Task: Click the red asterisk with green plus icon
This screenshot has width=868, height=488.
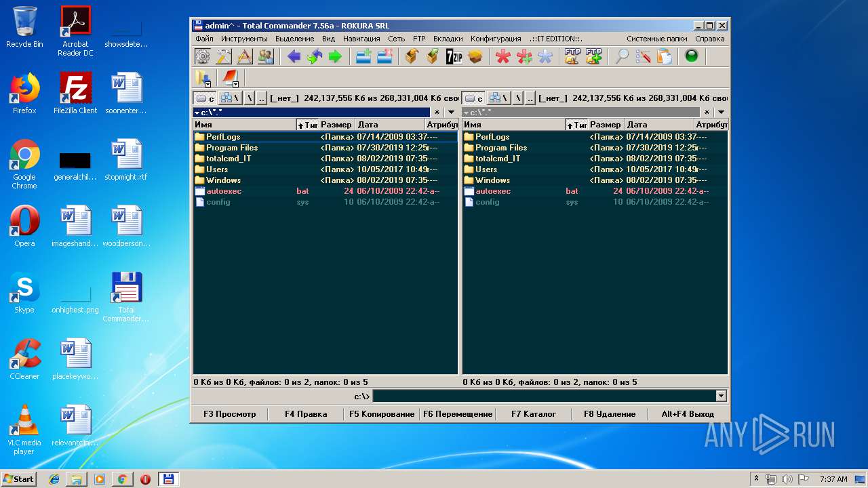Action: click(524, 57)
